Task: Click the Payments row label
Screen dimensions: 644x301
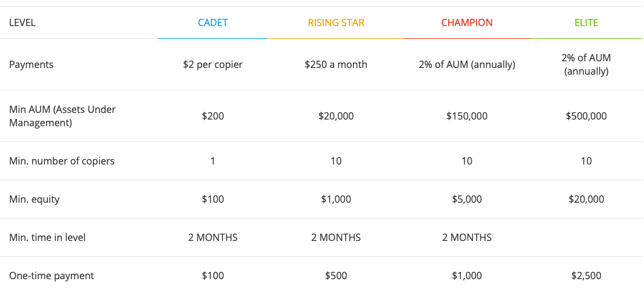Action: pos(32,64)
